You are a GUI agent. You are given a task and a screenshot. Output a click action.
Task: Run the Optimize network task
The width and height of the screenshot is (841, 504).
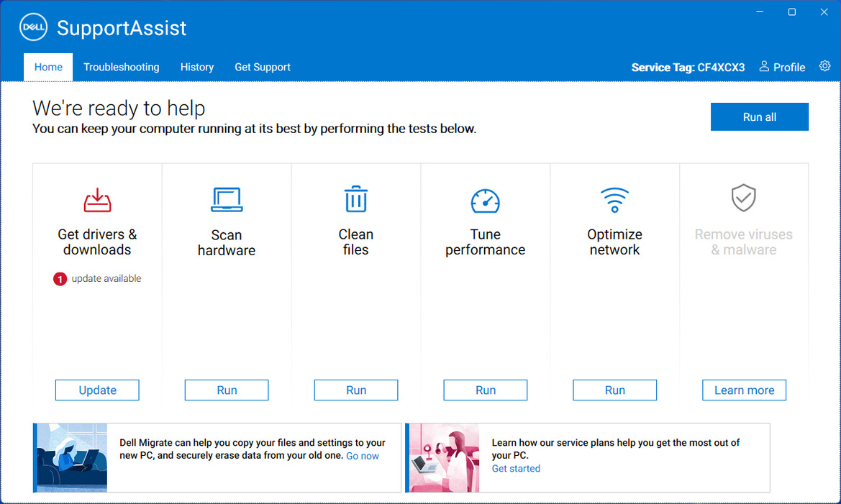[x=614, y=390]
